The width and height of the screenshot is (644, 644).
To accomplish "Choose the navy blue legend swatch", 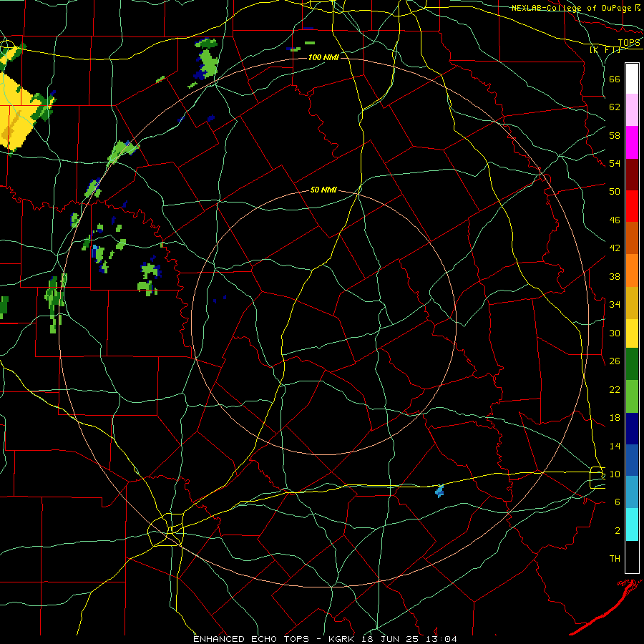I will pyautogui.click(x=632, y=429).
